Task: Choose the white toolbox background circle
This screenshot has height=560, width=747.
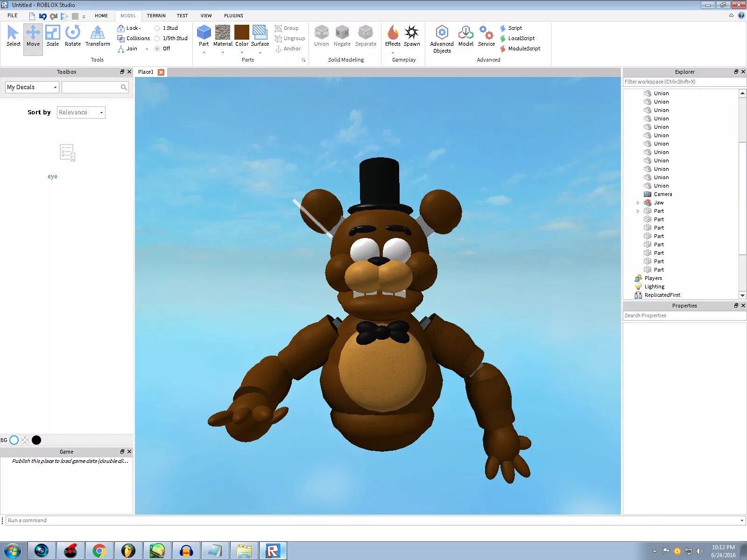Action: click(14, 440)
